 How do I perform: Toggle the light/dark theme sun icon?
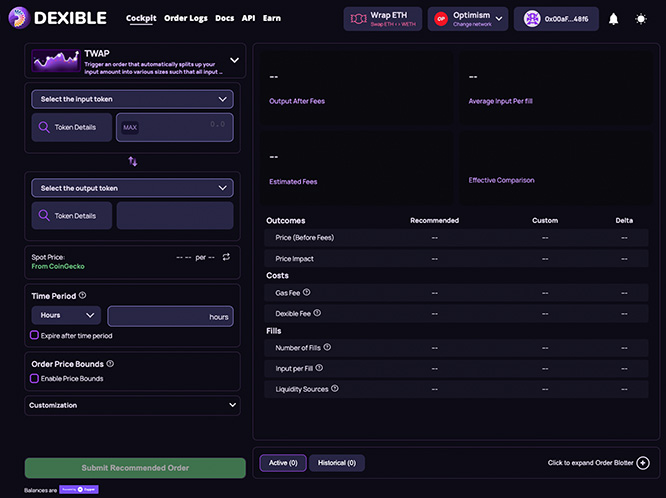tap(641, 19)
